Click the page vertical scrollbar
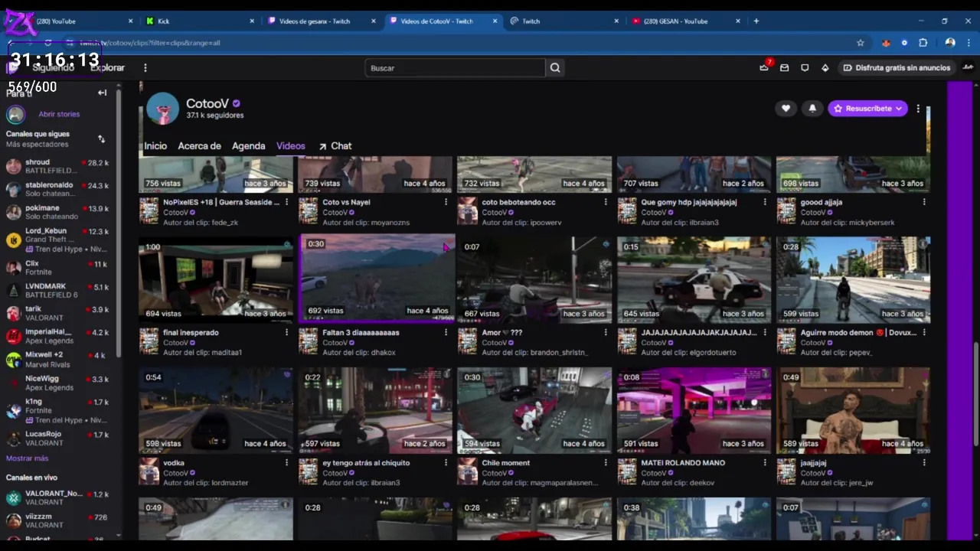The width and height of the screenshot is (980, 551). [975, 394]
